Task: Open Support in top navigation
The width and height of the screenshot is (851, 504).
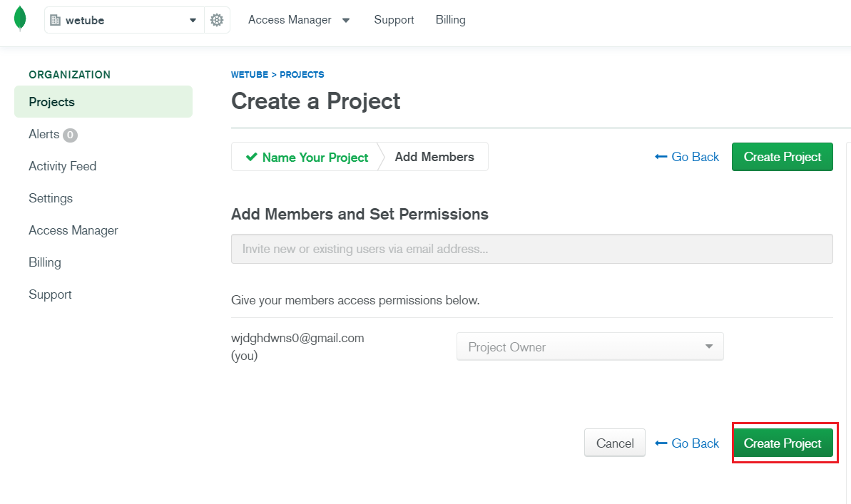Action: [394, 20]
